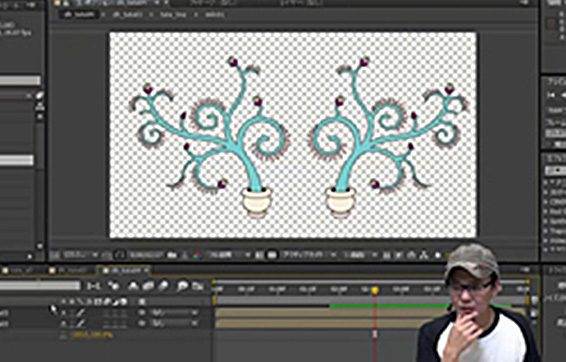Enable motion blur icon in timeline
The height and width of the screenshot is (362, 566).
[163, 286]
